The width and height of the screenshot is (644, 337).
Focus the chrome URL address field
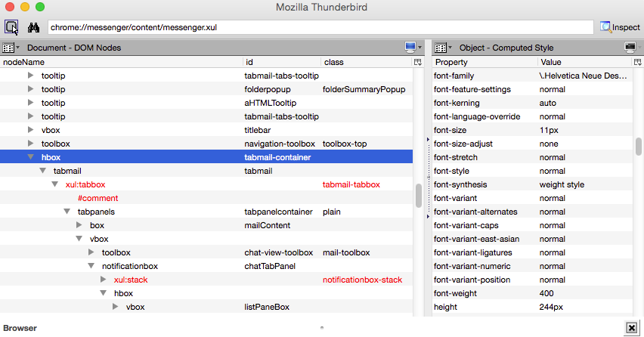point(320,27)
